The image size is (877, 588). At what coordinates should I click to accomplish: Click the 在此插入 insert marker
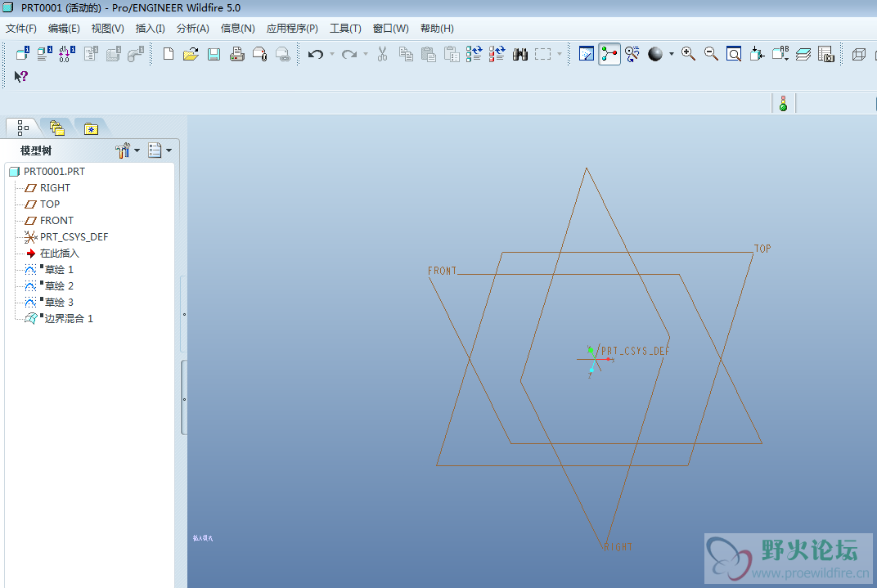(53, 254)
